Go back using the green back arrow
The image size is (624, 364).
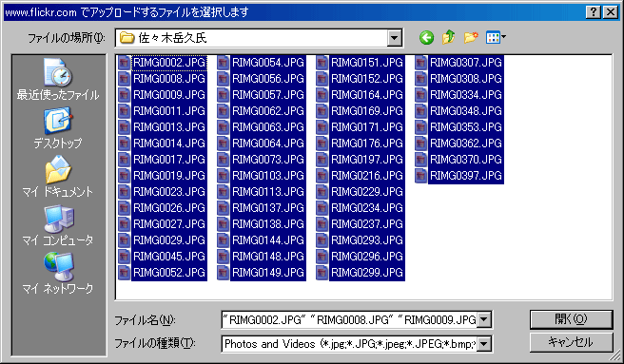[x=426, y=38]
